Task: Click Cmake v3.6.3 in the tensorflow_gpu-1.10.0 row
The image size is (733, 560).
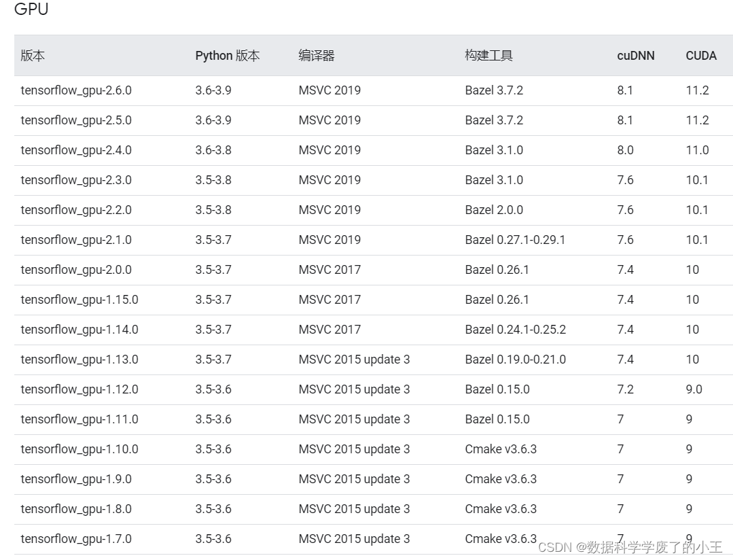Action: (x=501, y=450)
